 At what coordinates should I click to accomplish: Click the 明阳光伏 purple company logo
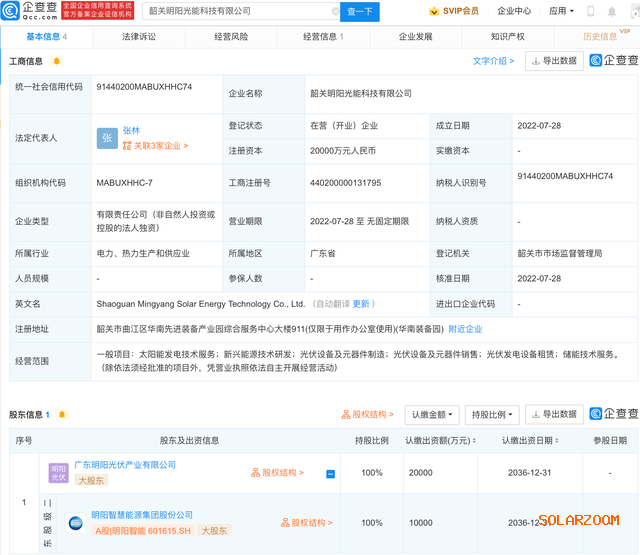point(59,473)
